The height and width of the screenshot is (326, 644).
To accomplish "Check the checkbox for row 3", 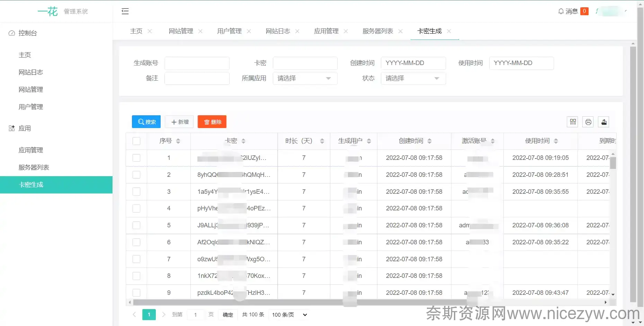I will [136, 192].
